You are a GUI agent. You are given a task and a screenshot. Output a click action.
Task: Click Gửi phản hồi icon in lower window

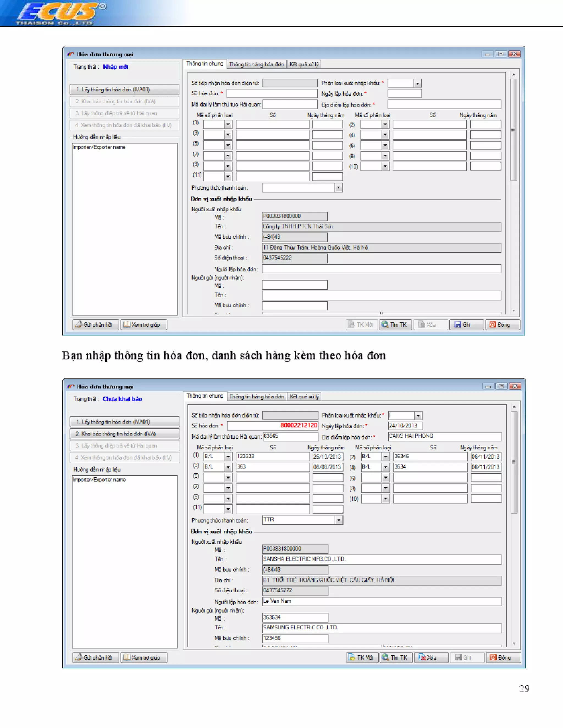[79, 657]
